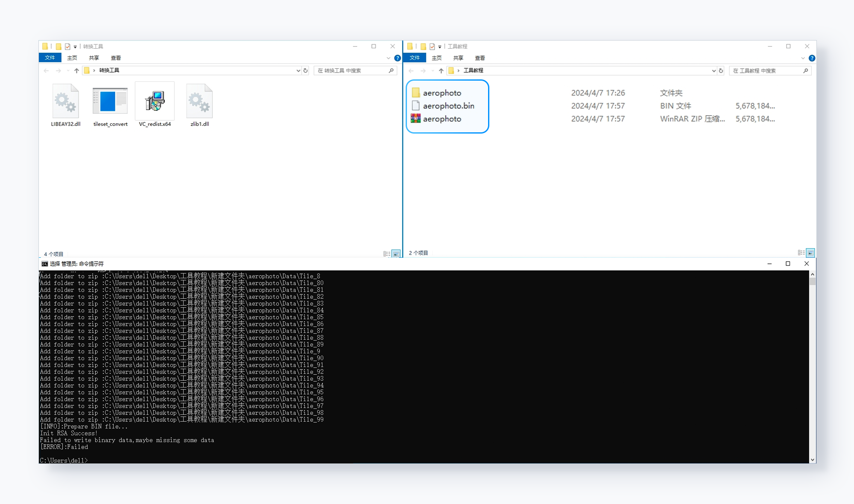
Task: Click 转换工具 breadcrumb in left address bar
Action: (109, 70)
